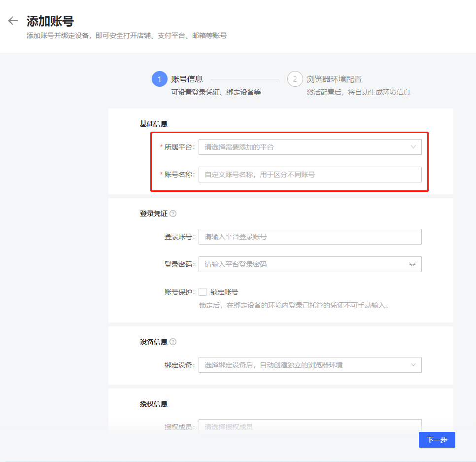This screenshot has width=476, height=462.
Task: Click the 基础信息 section heading
Action: pos(154,124)
